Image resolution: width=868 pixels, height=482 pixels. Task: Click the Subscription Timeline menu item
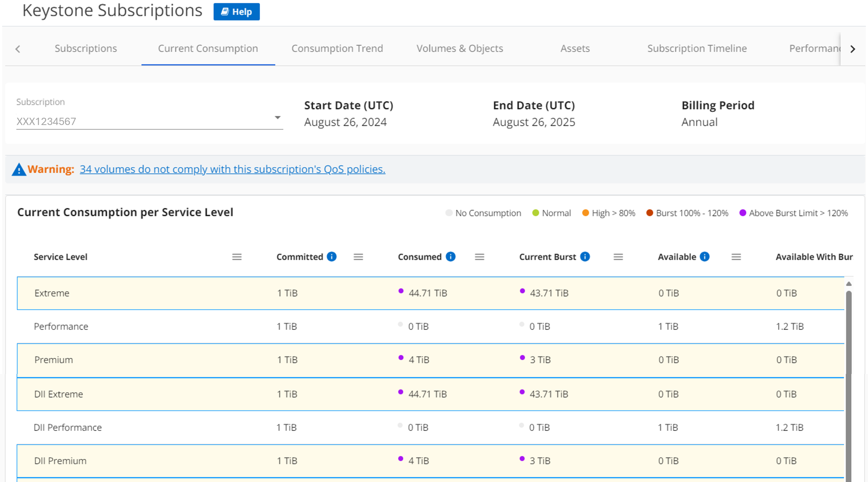click(697, 47)
